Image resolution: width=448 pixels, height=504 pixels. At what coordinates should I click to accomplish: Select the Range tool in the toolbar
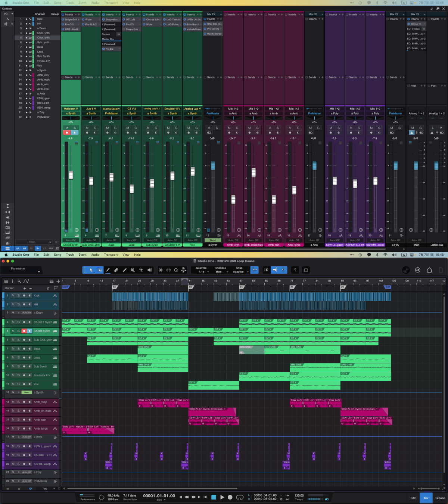click(99, 270)
